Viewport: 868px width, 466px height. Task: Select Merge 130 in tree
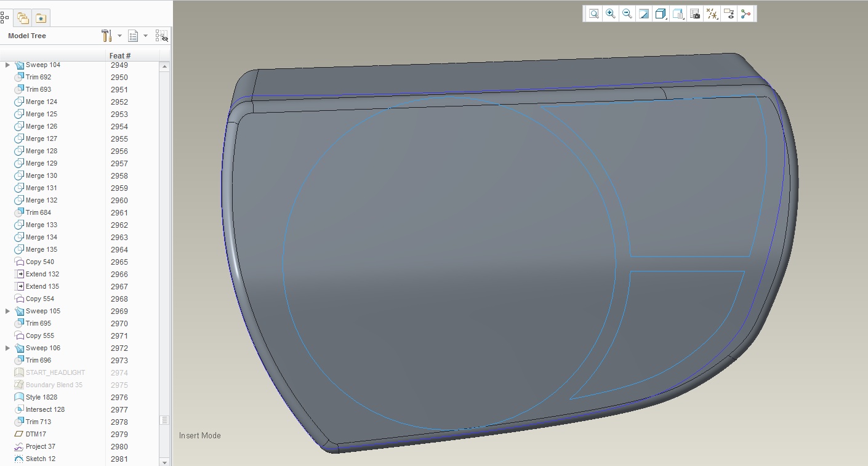tap(41, 175)
